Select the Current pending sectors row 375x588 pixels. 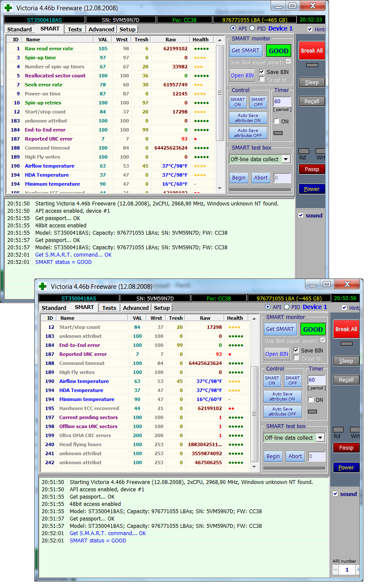coord(88,417)
